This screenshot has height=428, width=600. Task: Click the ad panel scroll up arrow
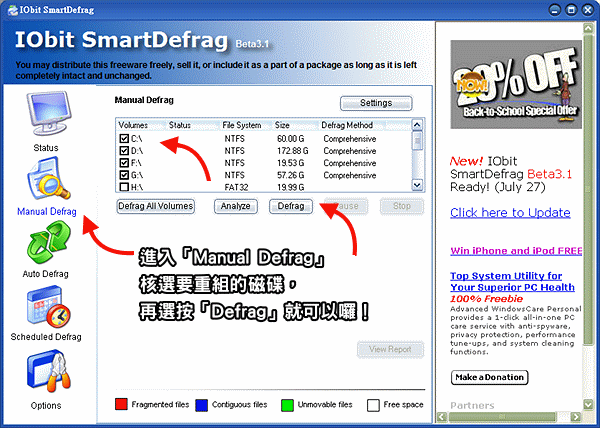[588, 28]
